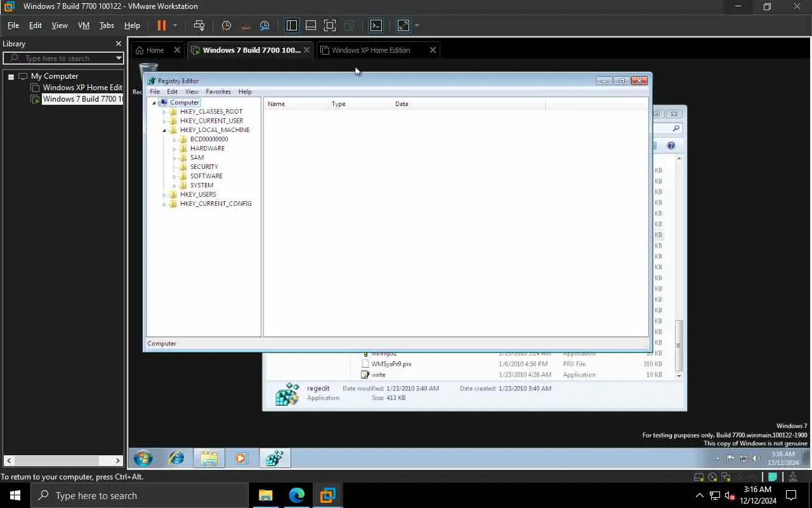Image resolution: width=812 pixels, height=508 pixels.
Task: Click the CD/DVD device status icon
Action: [712, 477]
